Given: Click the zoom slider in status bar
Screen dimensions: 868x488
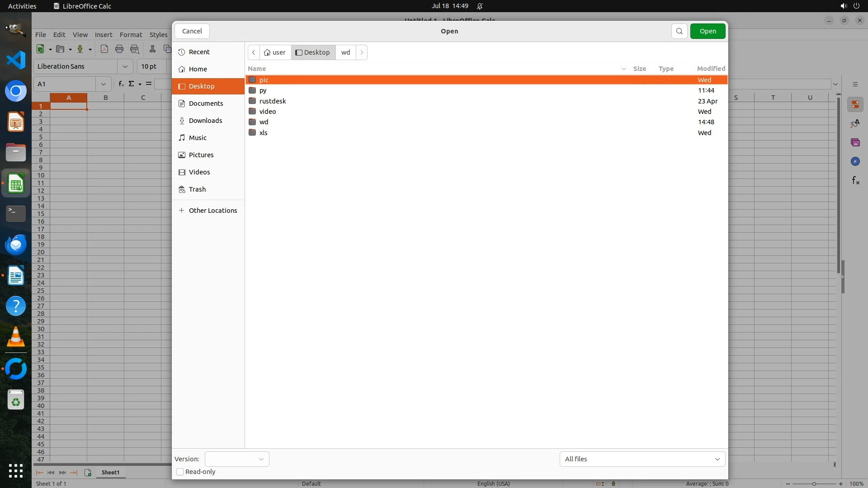Looking at the screenshot, I should (814, 483).
